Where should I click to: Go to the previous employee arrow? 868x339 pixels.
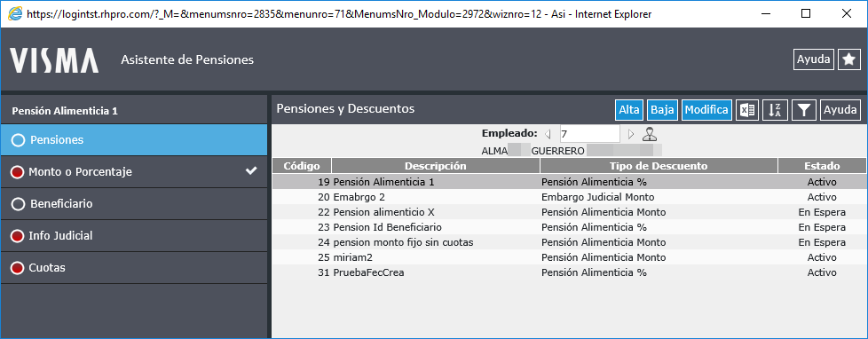click(548, 134)
